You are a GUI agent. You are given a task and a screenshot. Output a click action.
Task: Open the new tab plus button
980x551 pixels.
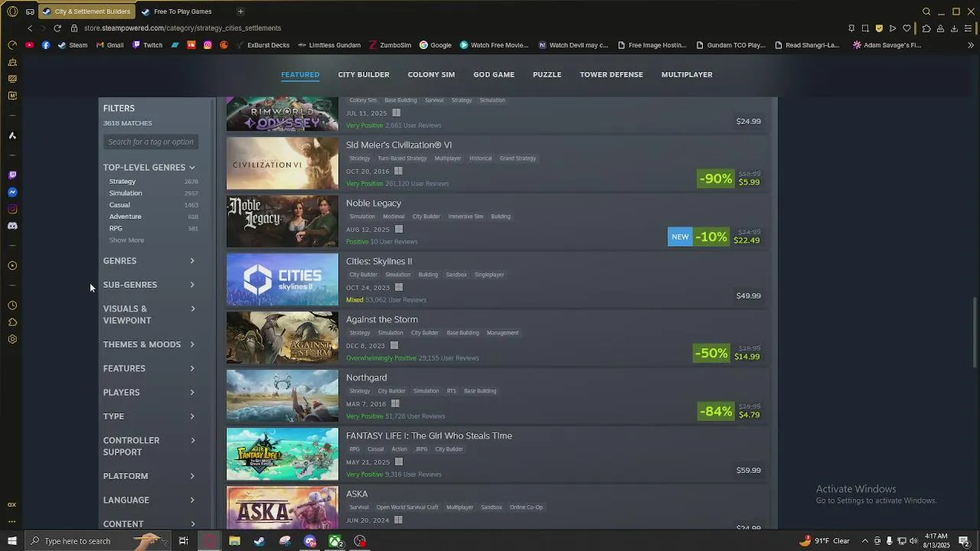click(240, 11)
